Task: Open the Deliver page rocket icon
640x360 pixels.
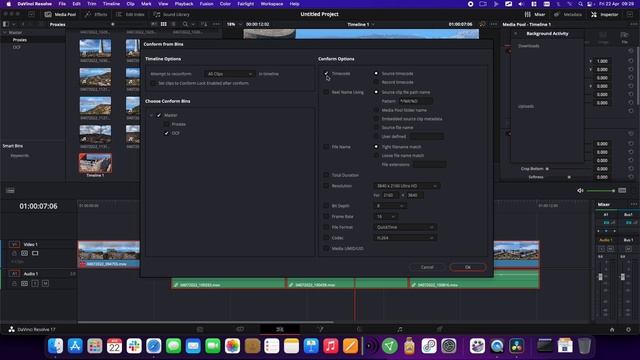Action: pos(439,329)
